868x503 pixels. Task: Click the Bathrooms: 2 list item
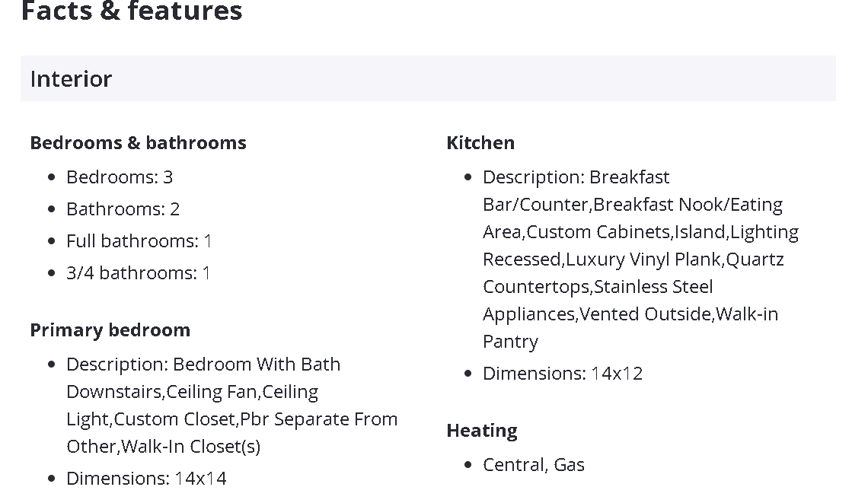tap(123, 209)
